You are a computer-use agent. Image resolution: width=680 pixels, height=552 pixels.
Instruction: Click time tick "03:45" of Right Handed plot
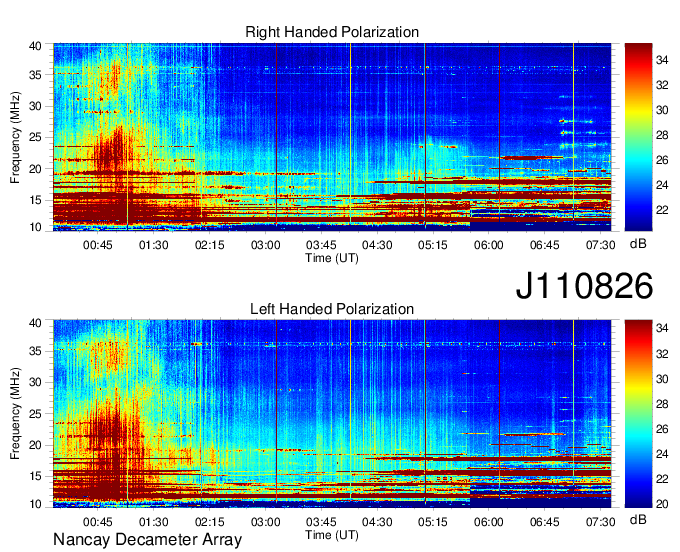point(321,245)
